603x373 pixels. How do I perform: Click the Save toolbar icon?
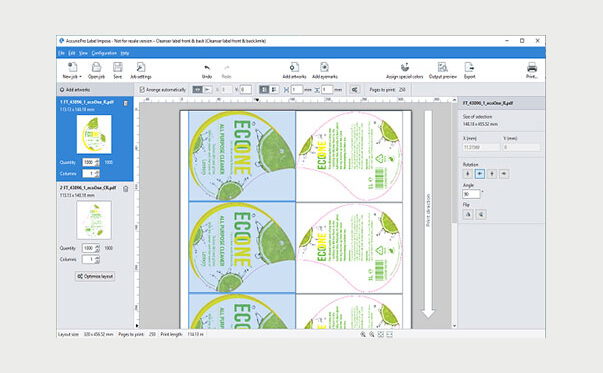[x=118, y=67]
